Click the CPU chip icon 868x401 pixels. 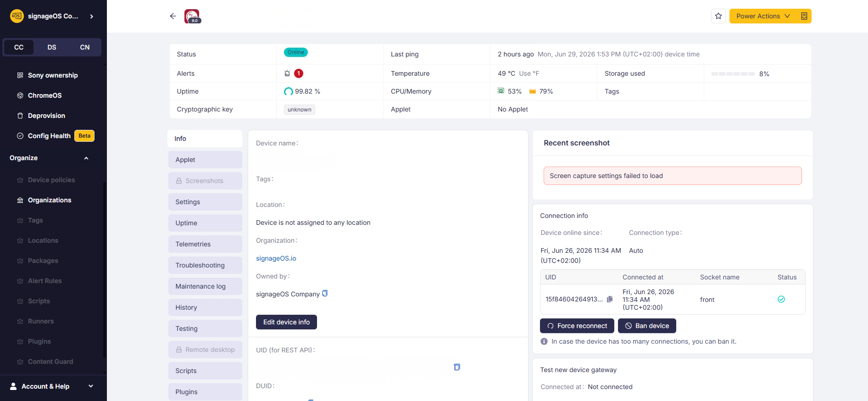(501, 91)
